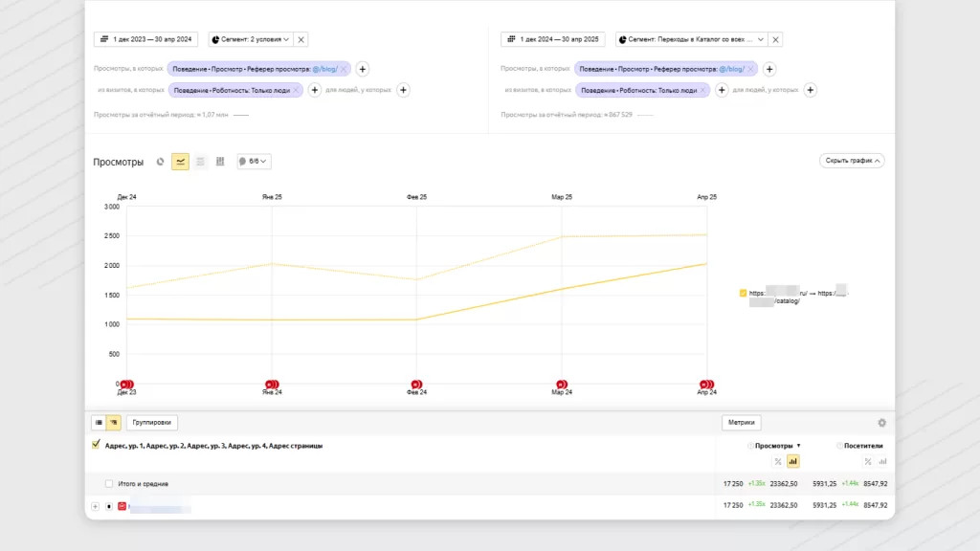Open the Группировки settings
Viewport: 980px width, 551px height.
151,422
